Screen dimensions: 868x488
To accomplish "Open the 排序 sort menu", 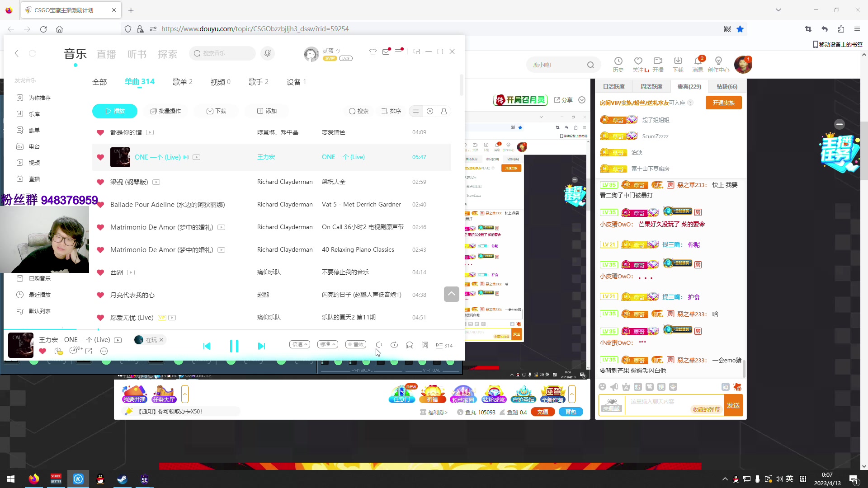I will pos(391,111).
